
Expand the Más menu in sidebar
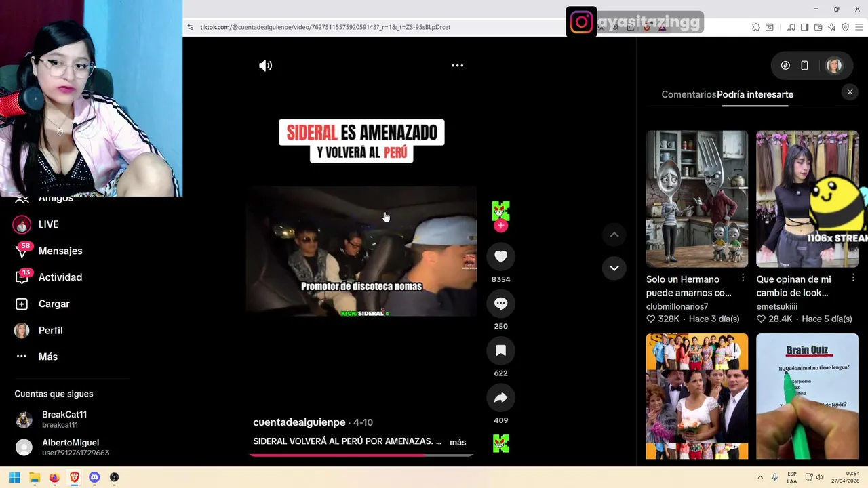tap(47, 357)
